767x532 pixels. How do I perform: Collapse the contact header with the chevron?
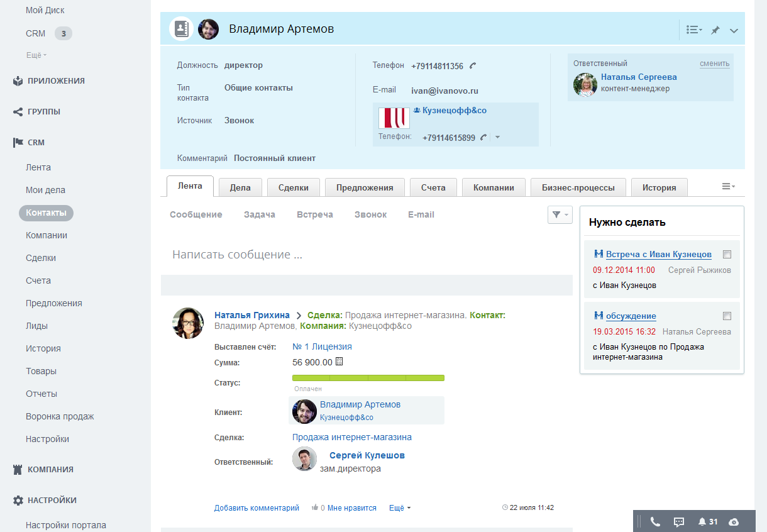coord(734,30)
